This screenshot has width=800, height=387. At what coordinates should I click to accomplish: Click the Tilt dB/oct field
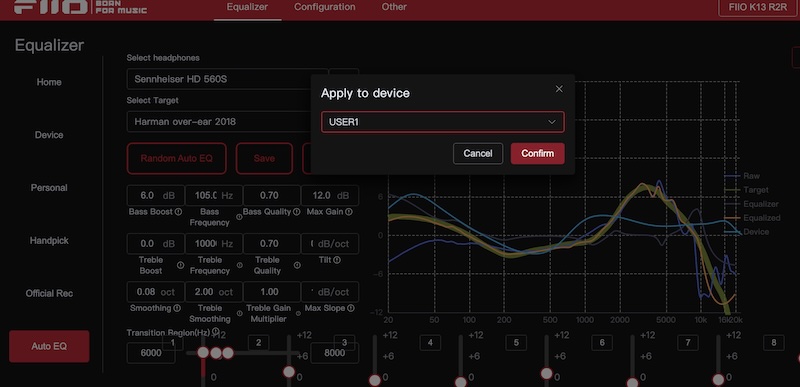tap(330, 244)
